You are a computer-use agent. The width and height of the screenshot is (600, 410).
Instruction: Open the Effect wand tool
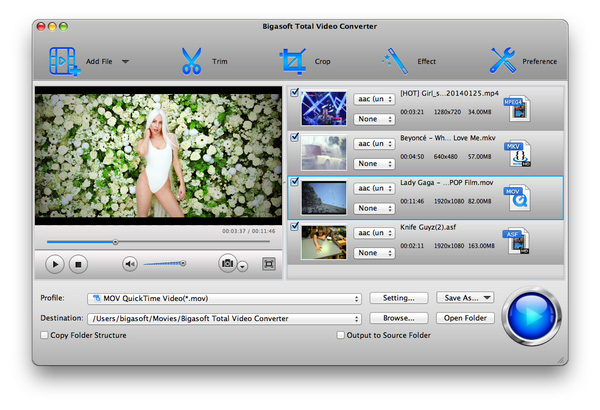click(x=396, y=61)
